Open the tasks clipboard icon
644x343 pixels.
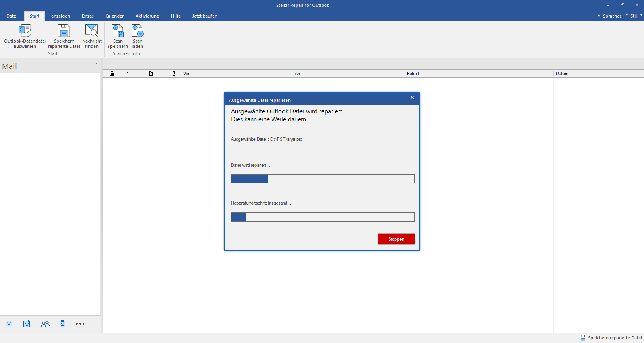click(62, 324)
